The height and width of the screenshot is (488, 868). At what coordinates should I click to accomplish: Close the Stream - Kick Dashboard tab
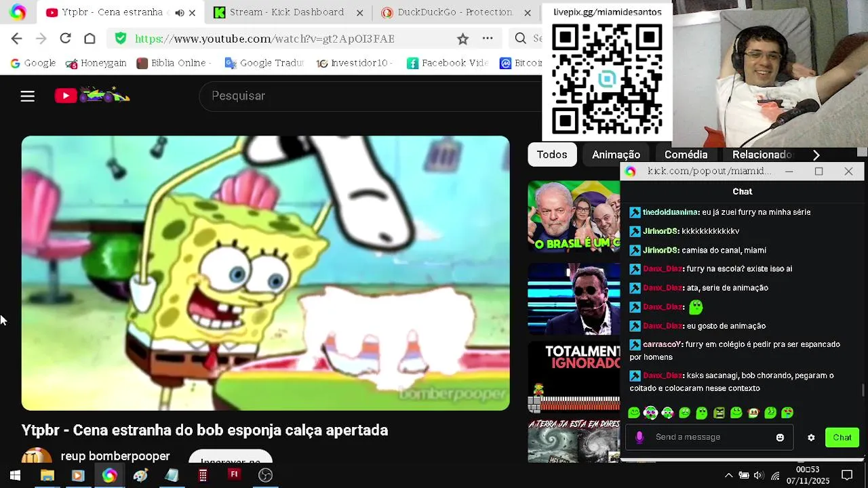click(x=359, y=12)
